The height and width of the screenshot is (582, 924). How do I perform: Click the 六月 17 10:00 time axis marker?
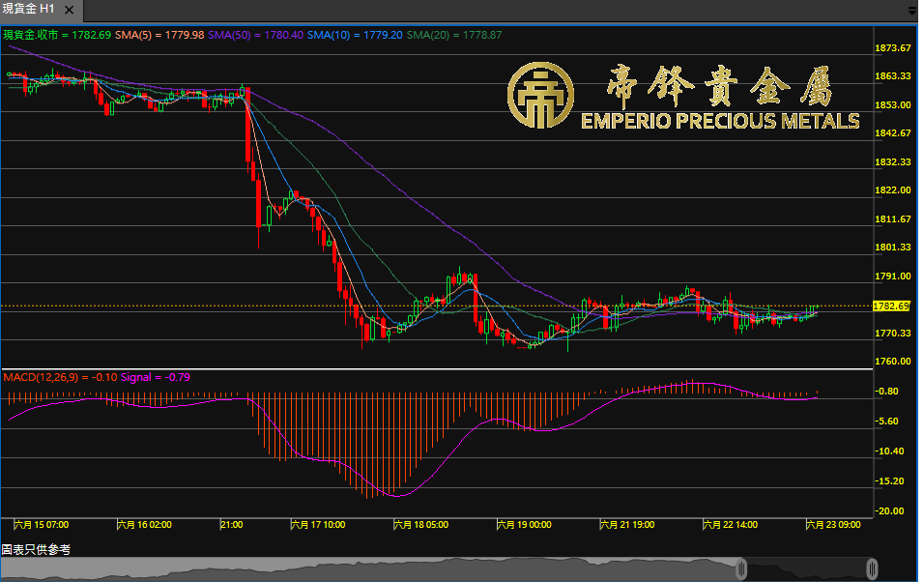pyautogui.click(x=318, y=525)
